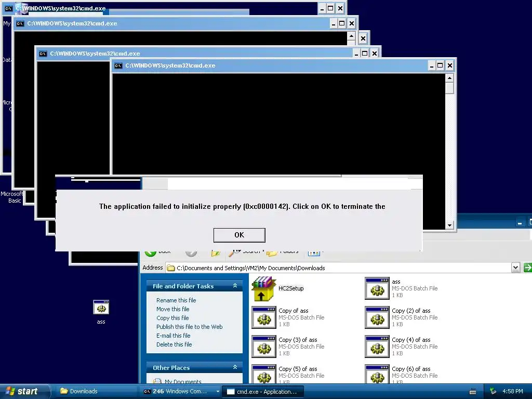532x399 pixels.
Task: Select the ass icon on the desktop
Action: [101, 312]
